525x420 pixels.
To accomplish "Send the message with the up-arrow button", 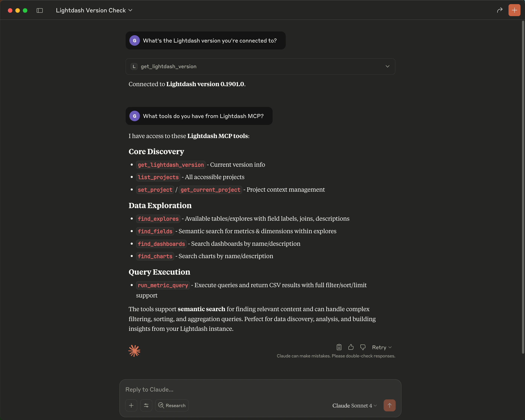I will pos(389,405).
